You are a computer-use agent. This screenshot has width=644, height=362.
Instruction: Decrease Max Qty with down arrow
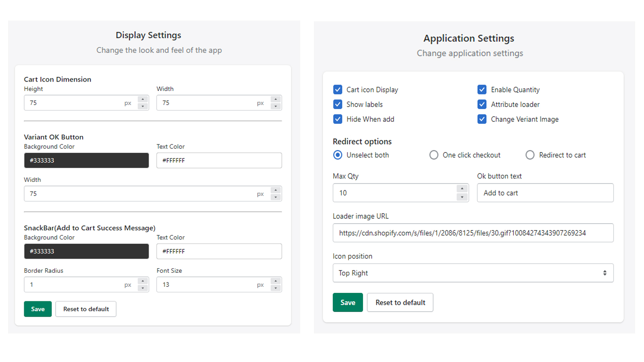(x=462, y=197)
